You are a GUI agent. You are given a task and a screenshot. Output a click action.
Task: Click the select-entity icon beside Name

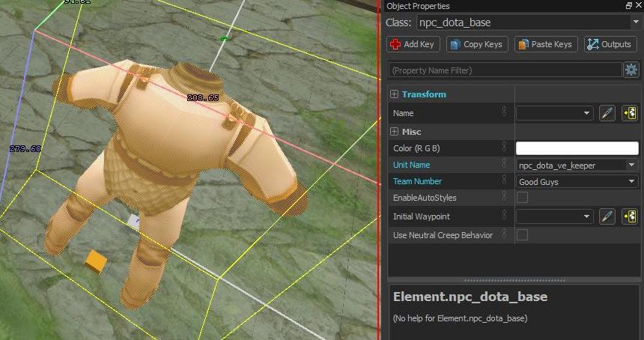[x=629, y=113]
